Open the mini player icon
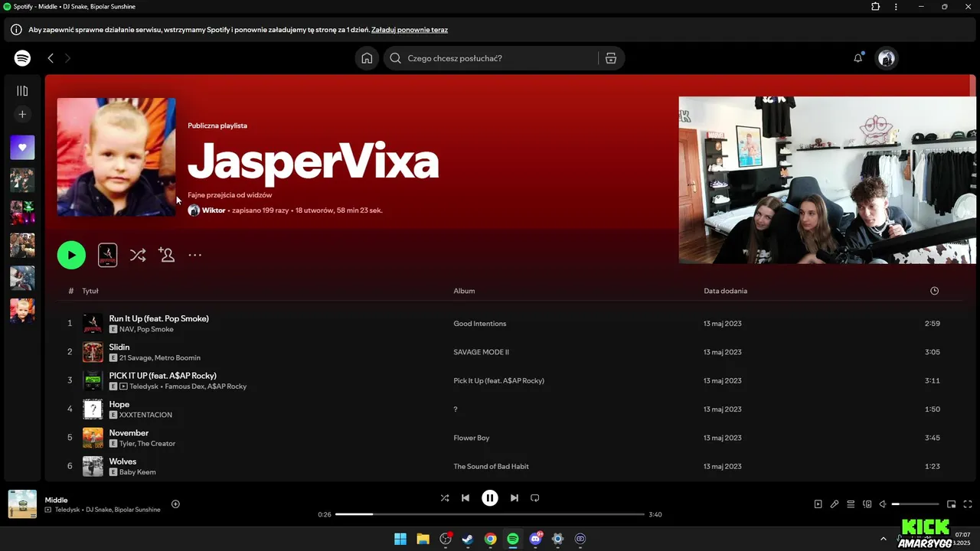 [x=952, y=504]
